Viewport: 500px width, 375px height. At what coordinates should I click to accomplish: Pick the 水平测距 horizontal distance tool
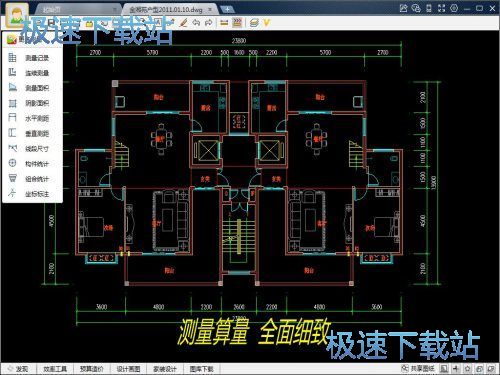pos(32,118)
